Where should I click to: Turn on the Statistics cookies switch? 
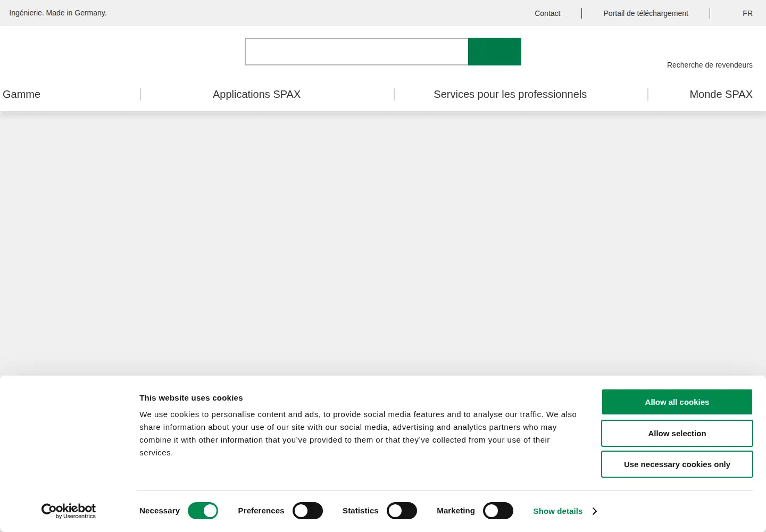[x=402, y=511]
